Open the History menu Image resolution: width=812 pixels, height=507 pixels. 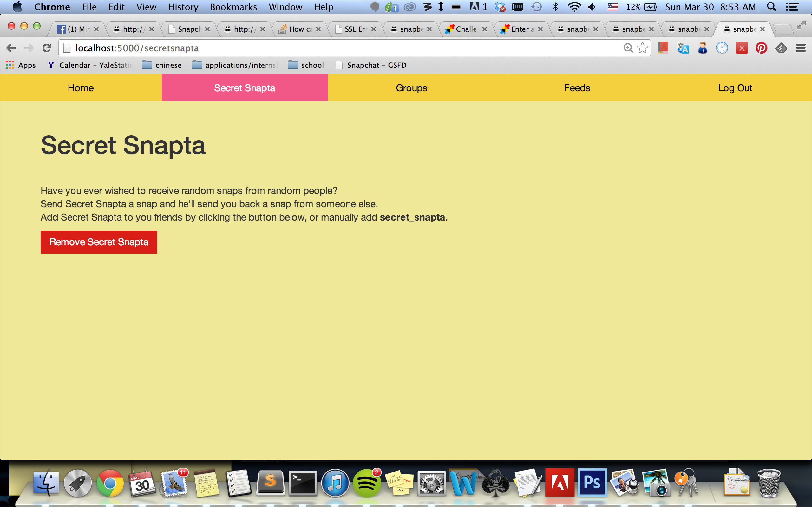coord(183,7)
